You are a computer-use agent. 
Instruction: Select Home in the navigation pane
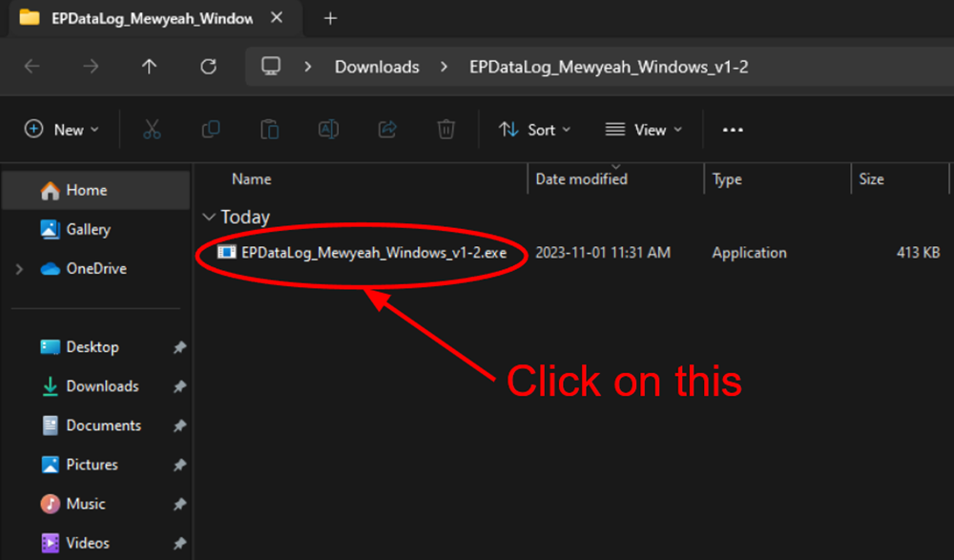(x=96, y=191)
